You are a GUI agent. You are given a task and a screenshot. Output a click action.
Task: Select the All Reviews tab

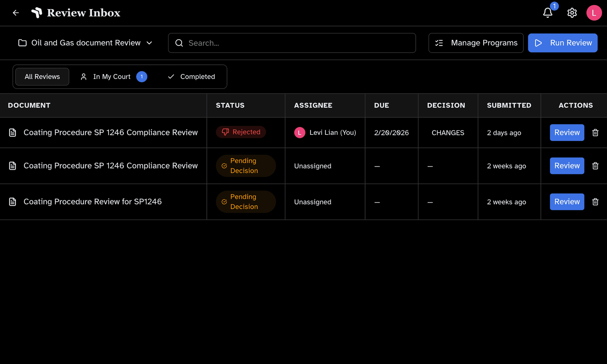(x=42, y=77)
